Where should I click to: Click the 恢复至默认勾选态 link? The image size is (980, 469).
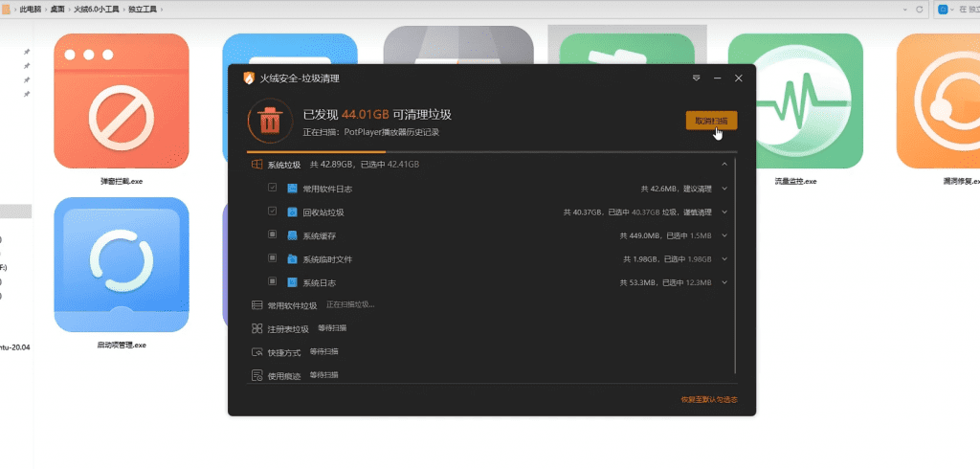point(709,399)
